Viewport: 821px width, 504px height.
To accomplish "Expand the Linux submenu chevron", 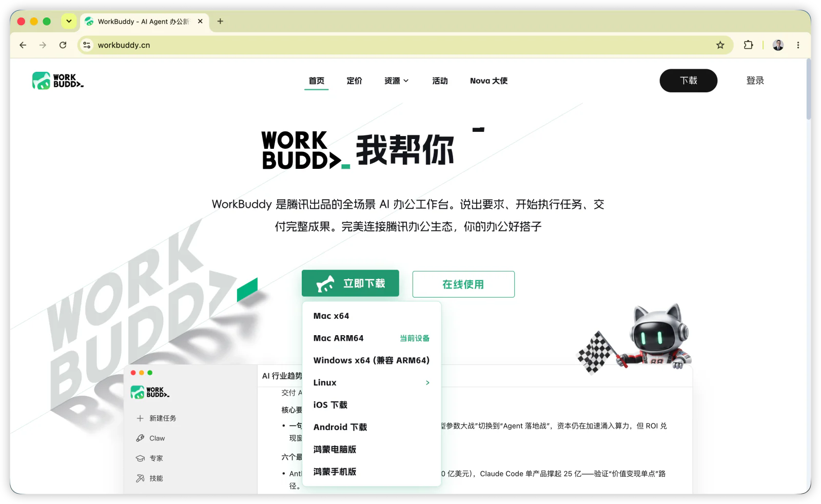I will (x=427, y=383).
